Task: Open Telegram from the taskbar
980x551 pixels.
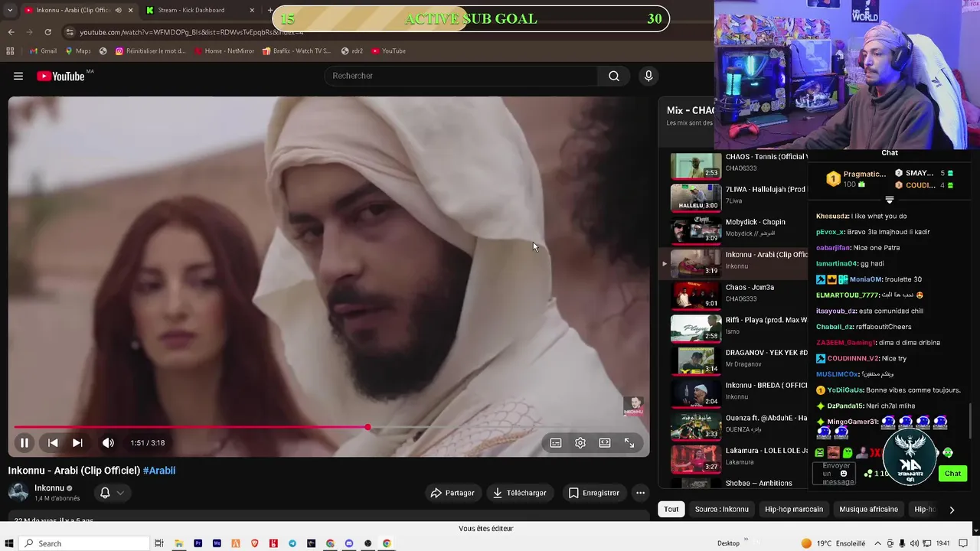Action: pyautogui.click(x=292, y=543)
